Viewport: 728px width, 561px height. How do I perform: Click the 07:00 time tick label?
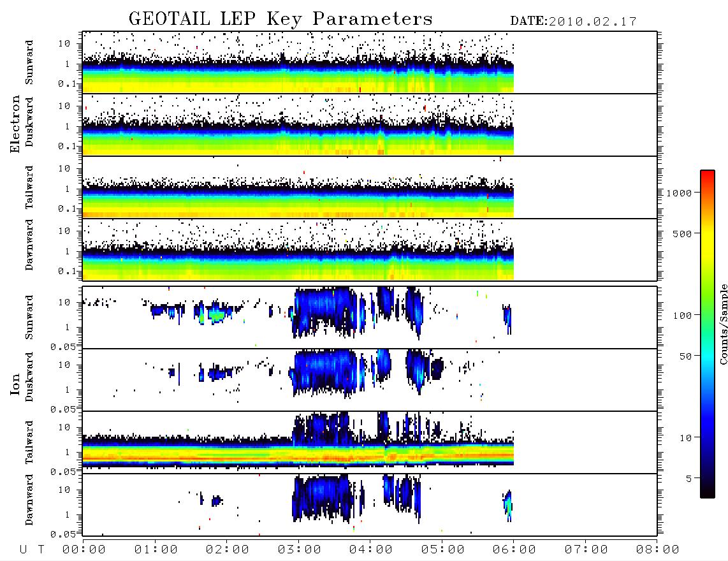click(x=586, y=550)
